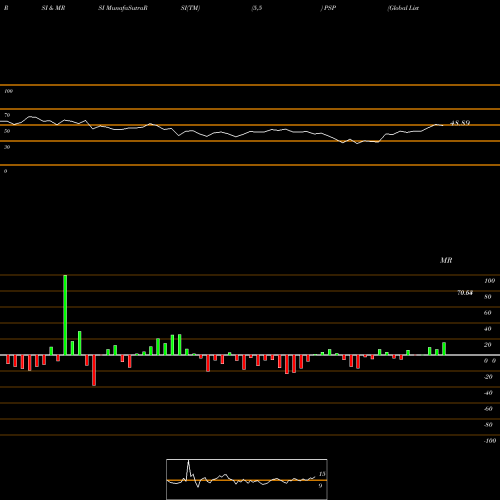Click the ') PSP' header label
This screenshot has height=500, width=500.
click(x=328, y=8)
